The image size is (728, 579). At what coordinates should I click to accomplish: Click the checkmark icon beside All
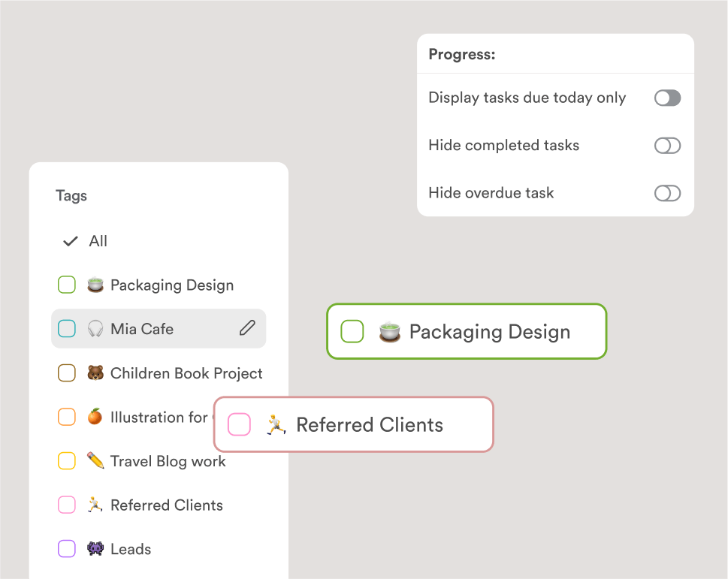(x=70, y=240)
